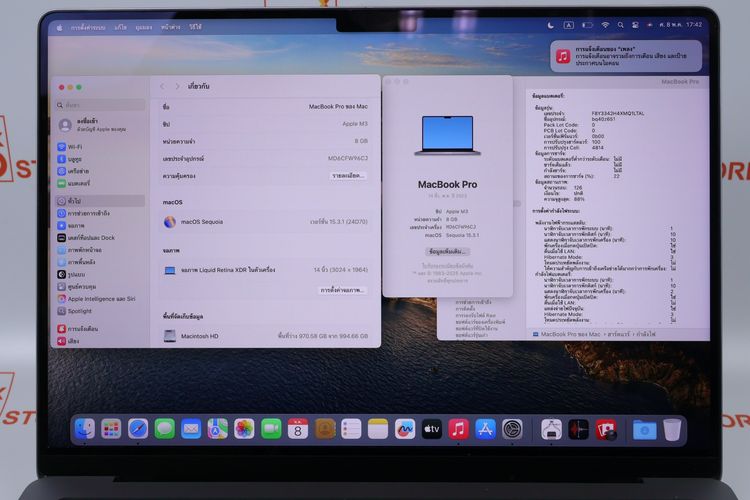The height and width of the screenshot is (500, 750).
Task: Open Photos from the Dock
Action: pos(244,429)
